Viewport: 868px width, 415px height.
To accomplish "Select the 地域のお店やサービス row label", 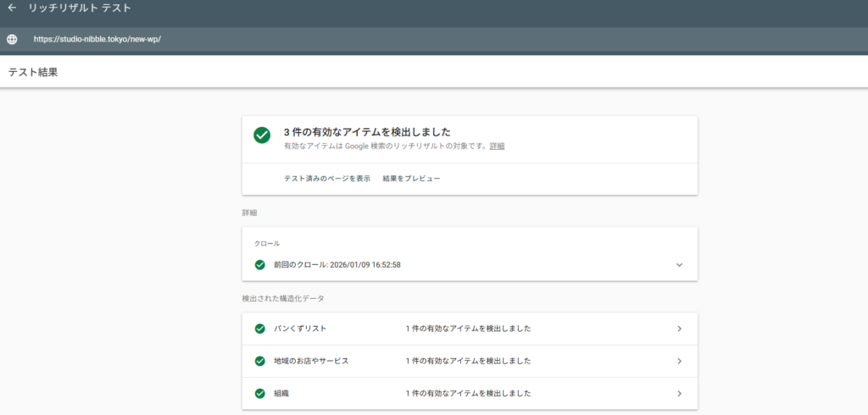I will [311, 361].
